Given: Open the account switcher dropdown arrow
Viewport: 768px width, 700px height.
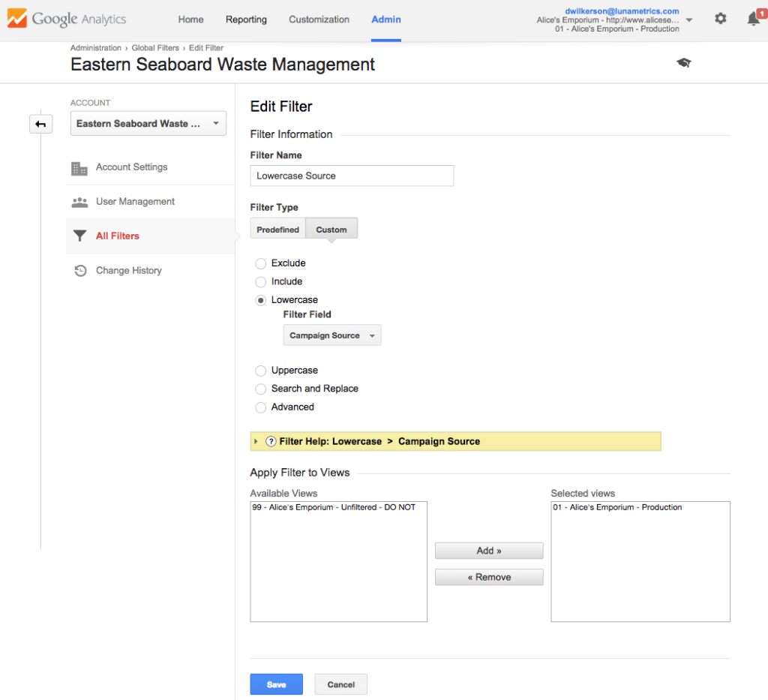Looking at the screenshot, I should click(x=689, y=20).
